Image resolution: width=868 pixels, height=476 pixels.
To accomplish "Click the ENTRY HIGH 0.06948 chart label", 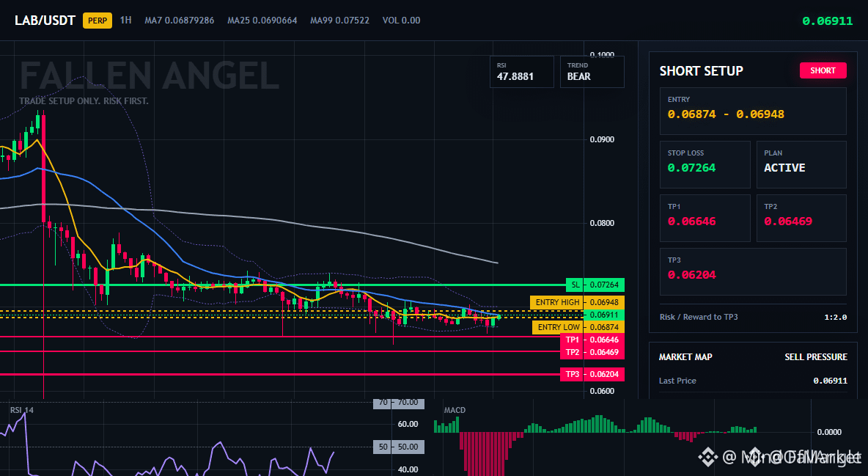I will click(578, 302).
